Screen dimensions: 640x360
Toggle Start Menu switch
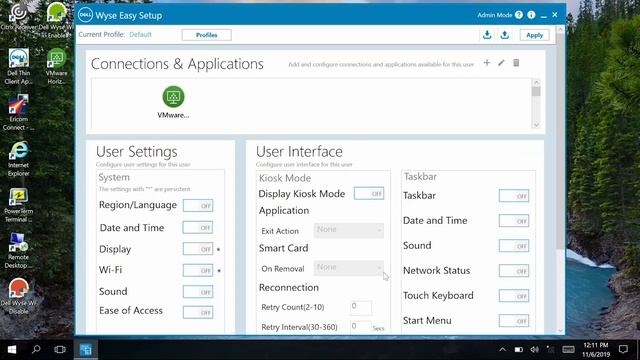[x=514, y=321]
